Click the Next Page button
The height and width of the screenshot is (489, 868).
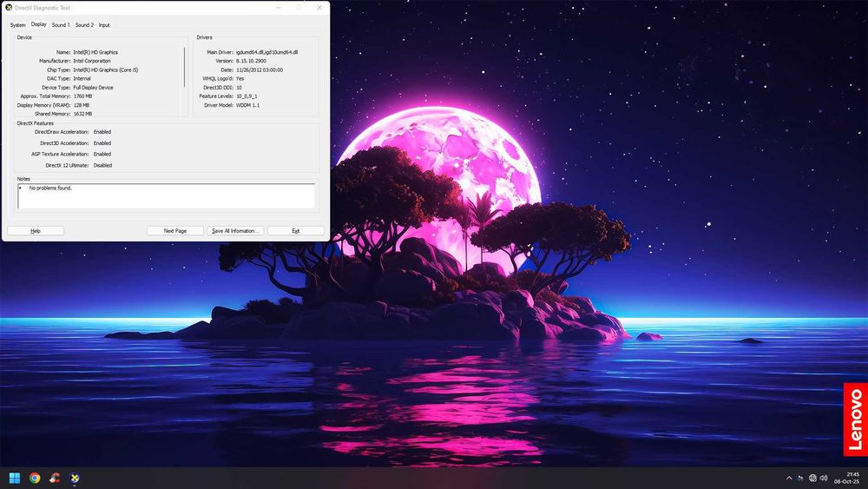coord(175,231)
